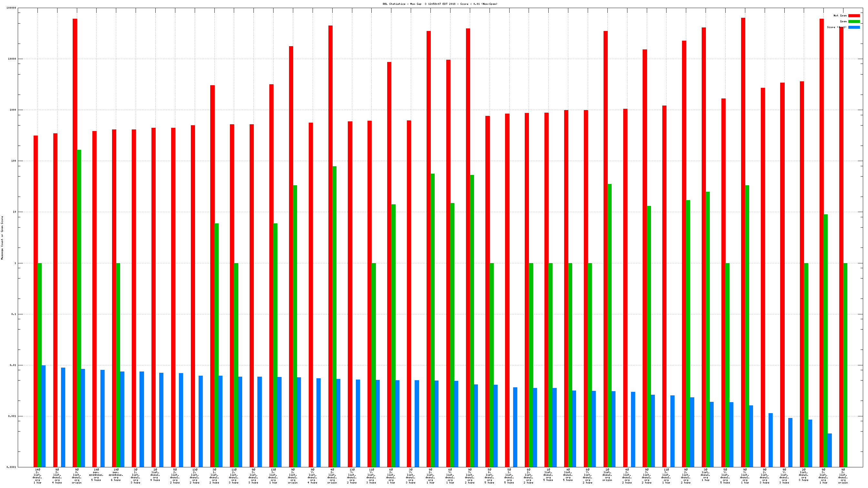The height and width of the screenshot is (488, 868).
Task: Click the green Spam legend swatch
Action: (x=853, y=21)
